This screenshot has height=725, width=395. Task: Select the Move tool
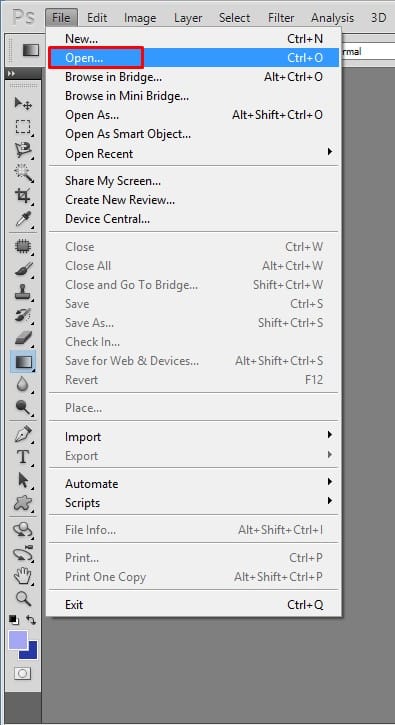coord(23,104)
